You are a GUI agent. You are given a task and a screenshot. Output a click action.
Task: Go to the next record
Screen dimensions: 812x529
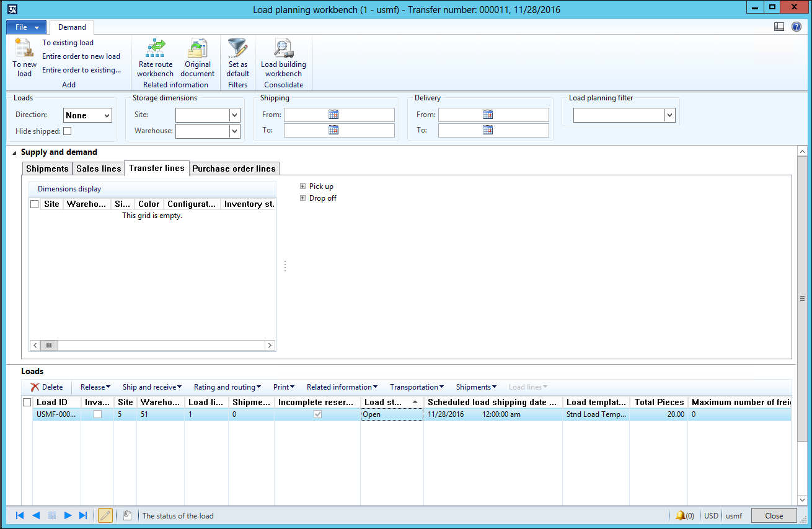(68, 515)
